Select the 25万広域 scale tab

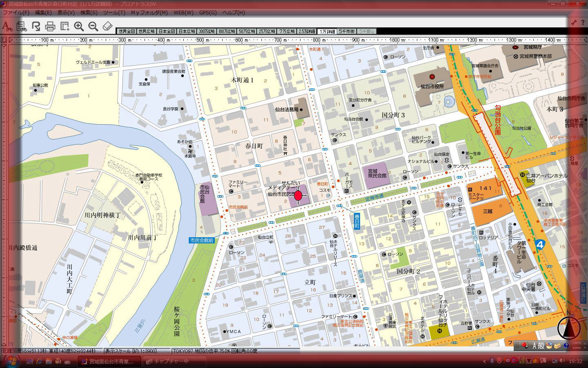[267, 31]
